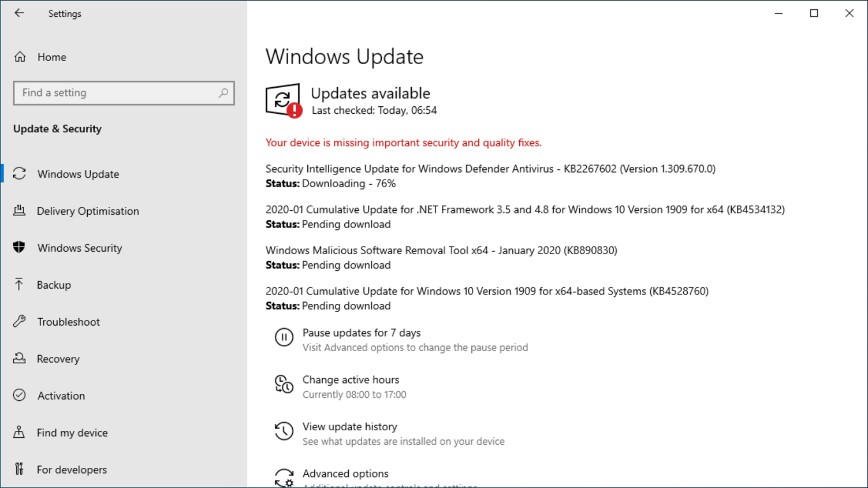The width and height of the screenshot is (868, 488).
Task: Click the Pending download status under KB4534132
Action: pyautogui.click(x=346, y=224)
